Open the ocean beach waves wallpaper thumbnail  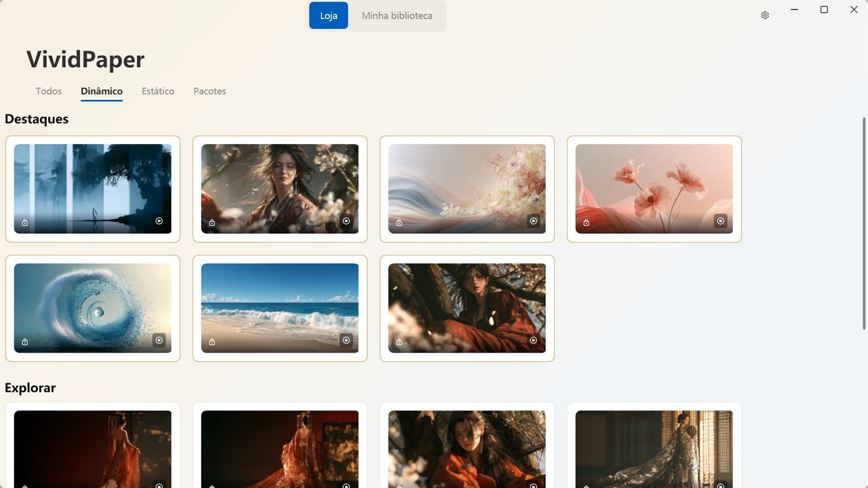point(280,308)
